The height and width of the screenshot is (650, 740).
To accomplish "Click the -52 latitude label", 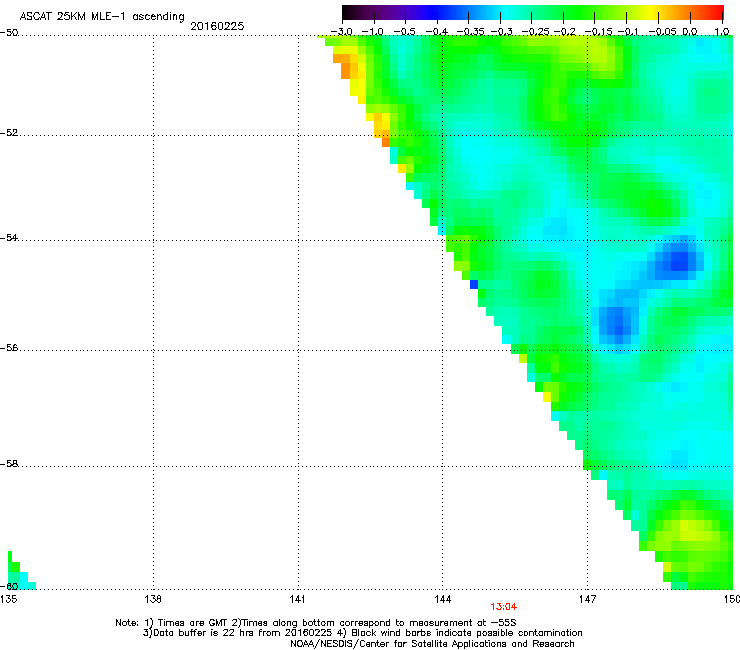I will (x=9, y=133).
